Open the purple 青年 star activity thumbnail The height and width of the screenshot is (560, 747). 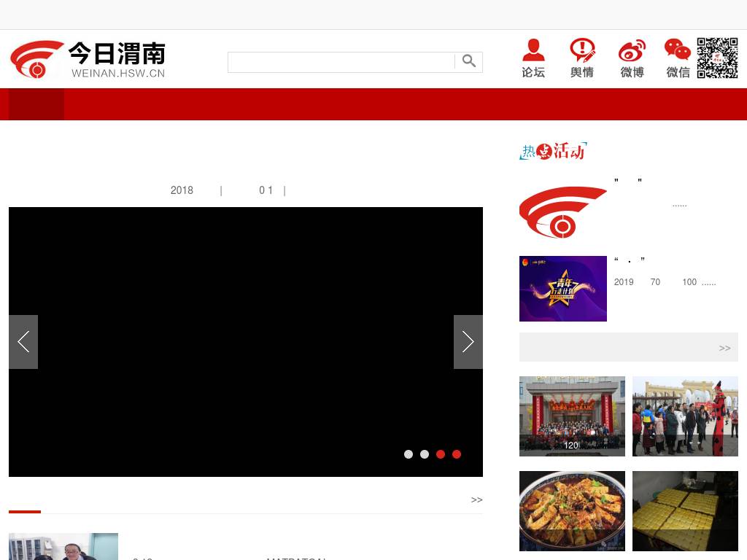click(563, 289)
